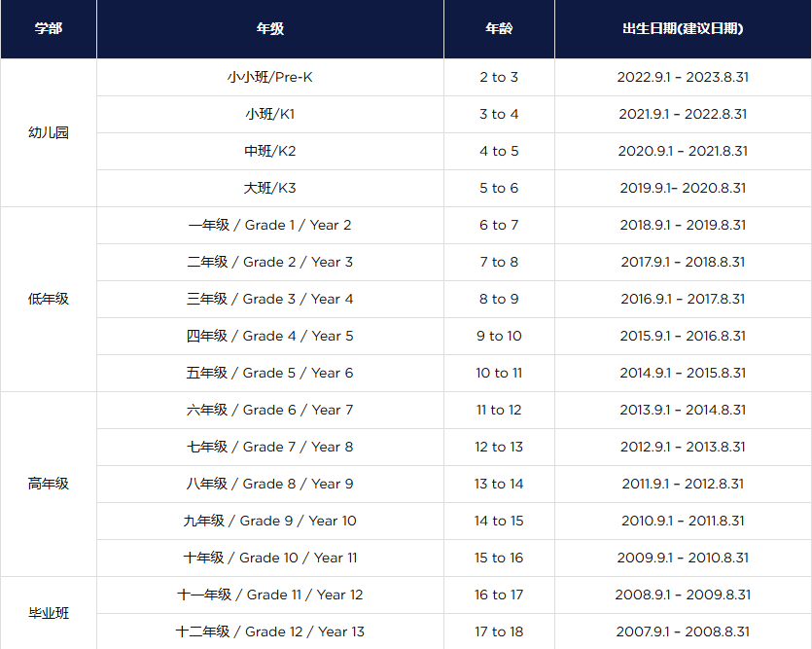The height and width of the screenshot is (649, 812).
Task: Click the 出生日期(建议日期) column header
Action: pyautogui.click(x=683, y=29)
